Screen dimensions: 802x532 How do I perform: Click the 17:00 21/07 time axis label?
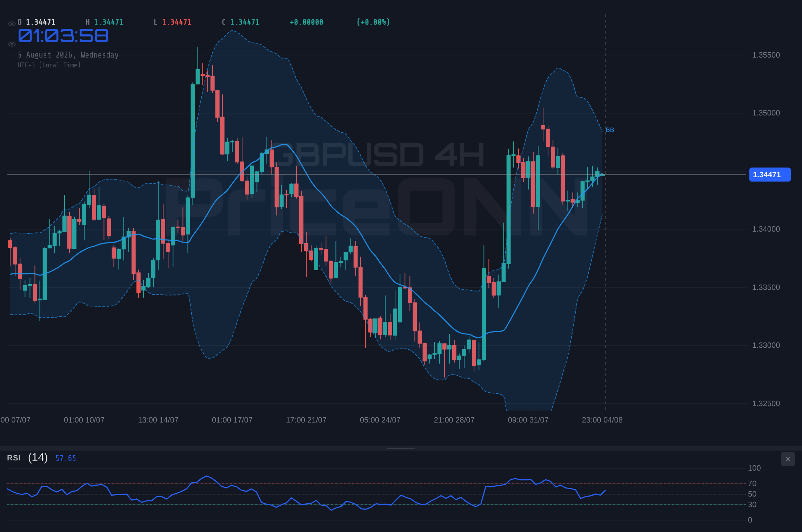coord(306,420)
